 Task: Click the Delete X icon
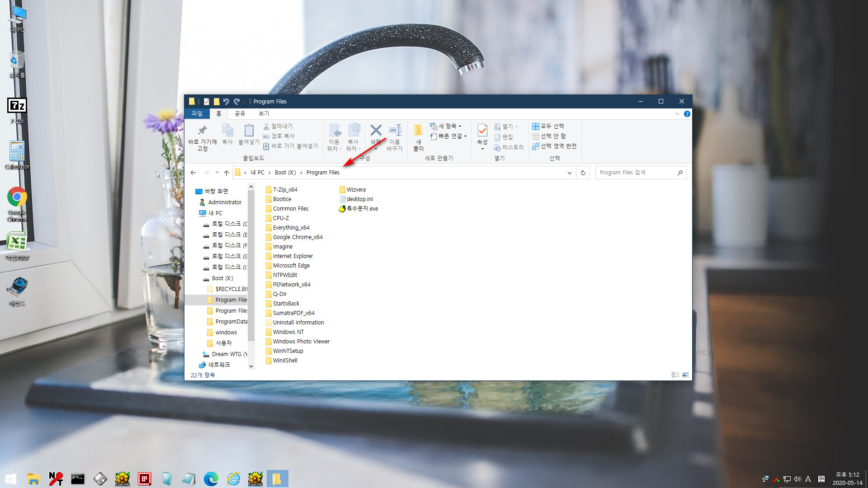[376, 130]
